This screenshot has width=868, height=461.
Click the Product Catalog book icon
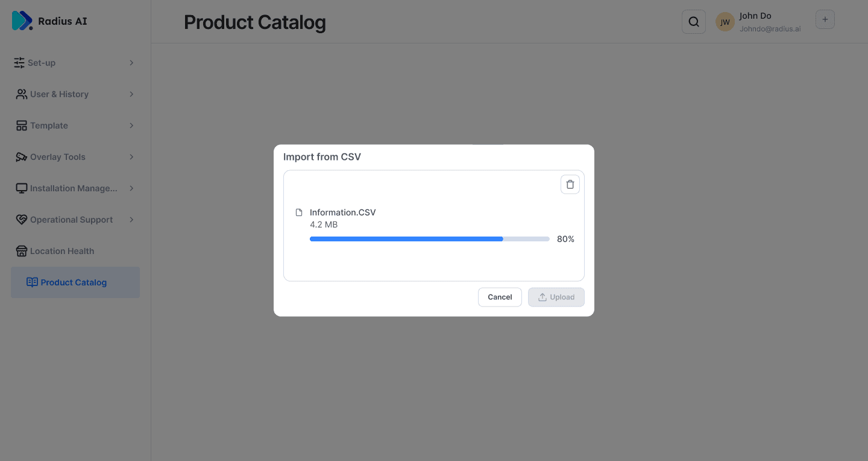(32, 282)
